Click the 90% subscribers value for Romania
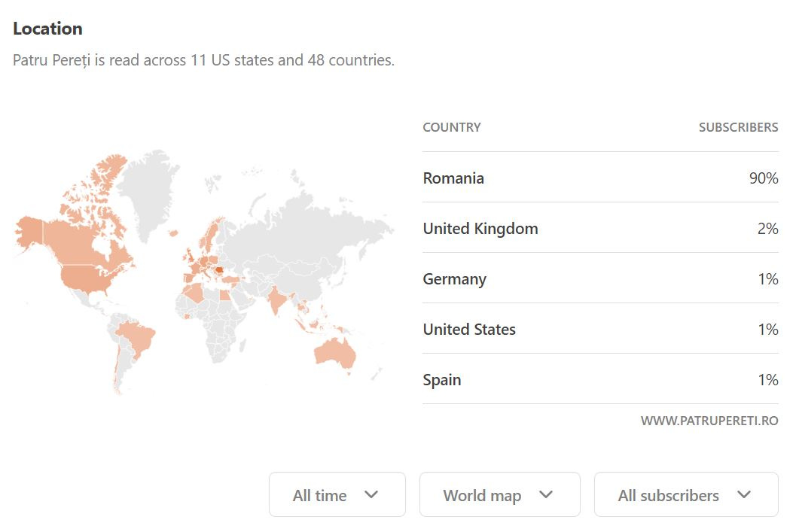Screen dimensions: 796x532 764,178
